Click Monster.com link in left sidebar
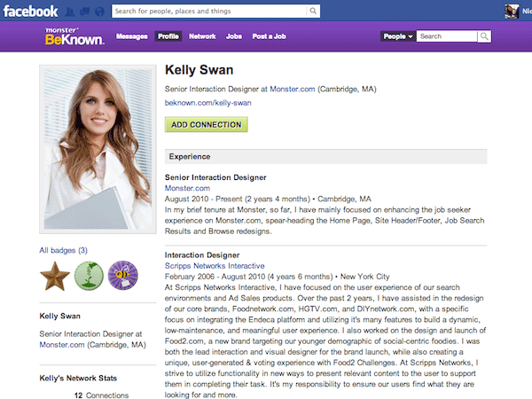The width and height of the screenshot is (532, 399). tap(62, 345)
